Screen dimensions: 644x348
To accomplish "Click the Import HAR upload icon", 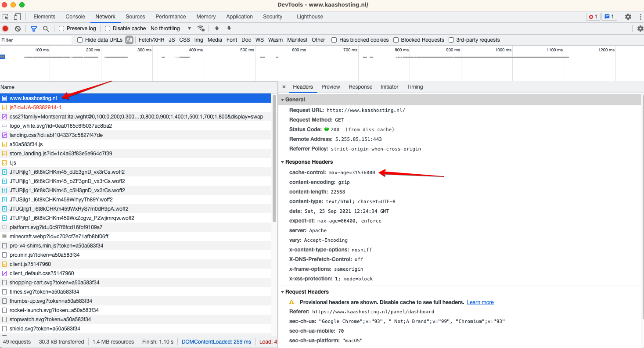I will click(x=216, y=29).
